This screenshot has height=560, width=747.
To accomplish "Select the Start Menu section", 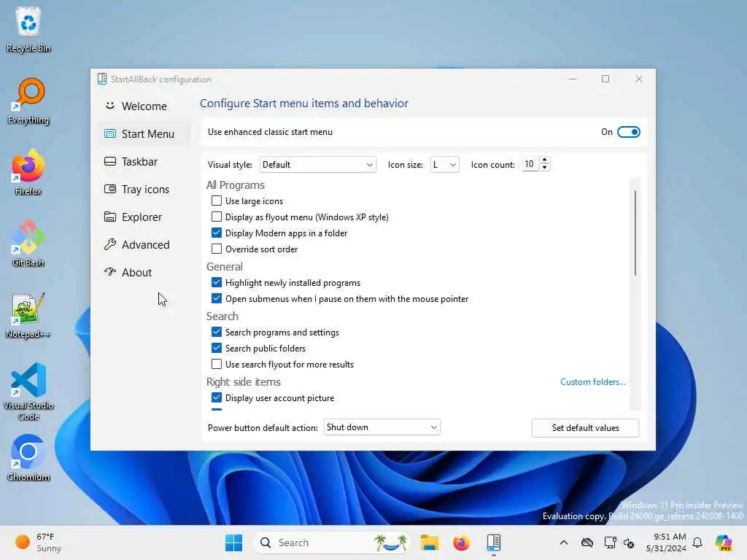I will click(x=144, y=134).
